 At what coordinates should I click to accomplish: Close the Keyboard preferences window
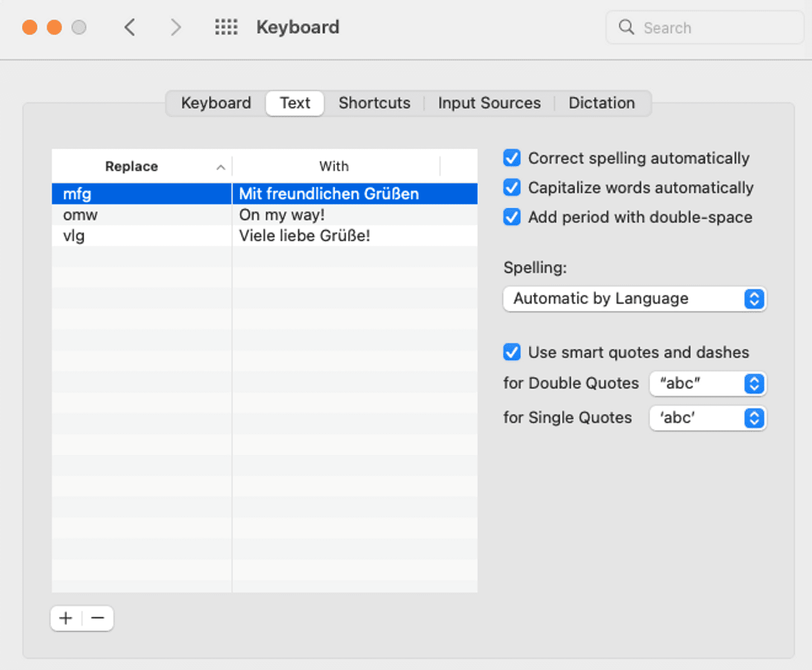click(30, 27)
